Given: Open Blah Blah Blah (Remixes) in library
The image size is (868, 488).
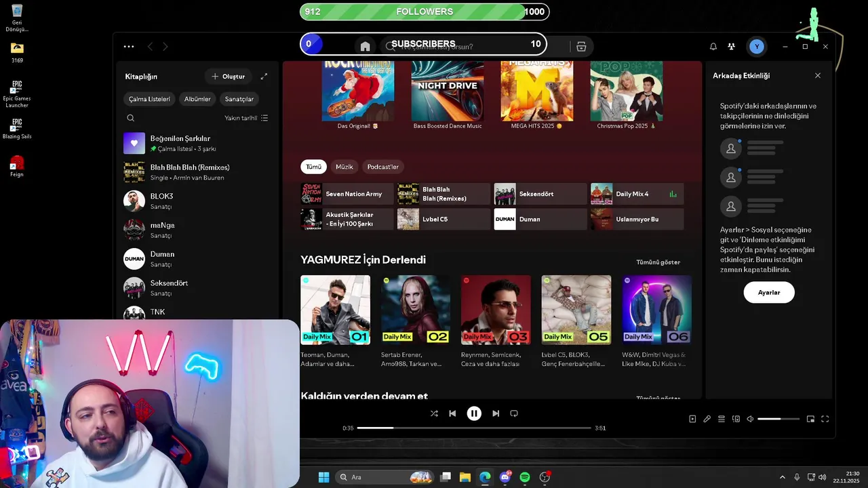Looking at the screenshot, I should coord(197,172).
